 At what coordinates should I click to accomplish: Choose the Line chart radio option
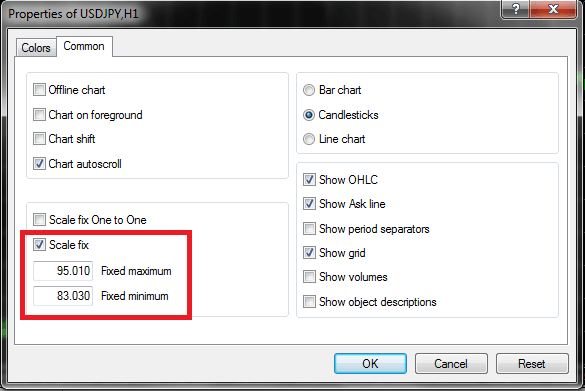309,139
